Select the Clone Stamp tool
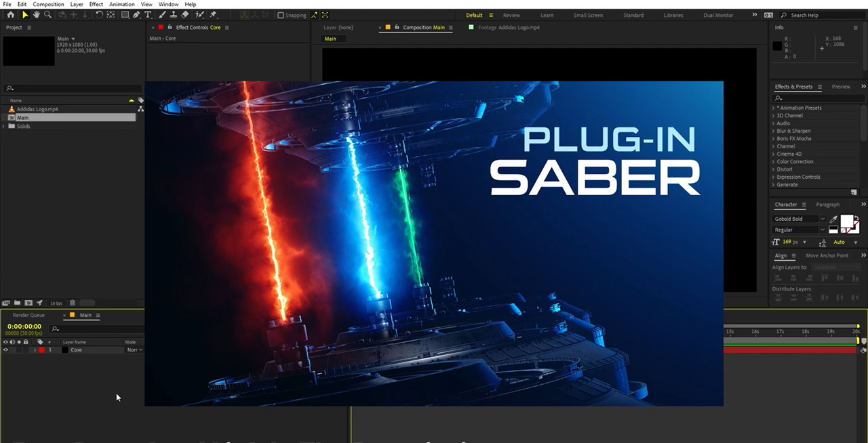This screenshot has height=443, width=868. pyautogui.click(x=174, y=15)
